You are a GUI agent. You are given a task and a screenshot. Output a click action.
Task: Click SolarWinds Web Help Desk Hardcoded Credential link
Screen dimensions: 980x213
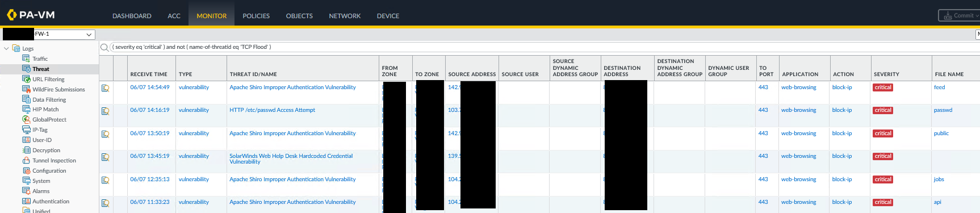point(291,159)
